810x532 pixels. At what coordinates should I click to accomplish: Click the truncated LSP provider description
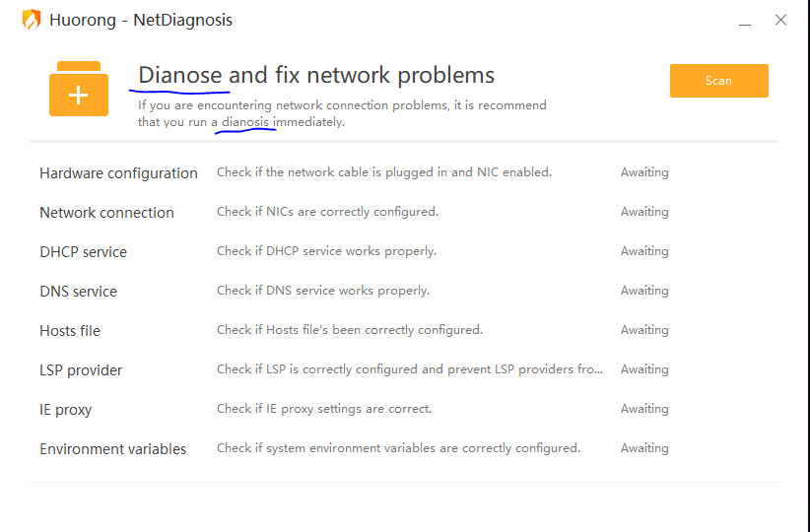click(410, 369)
